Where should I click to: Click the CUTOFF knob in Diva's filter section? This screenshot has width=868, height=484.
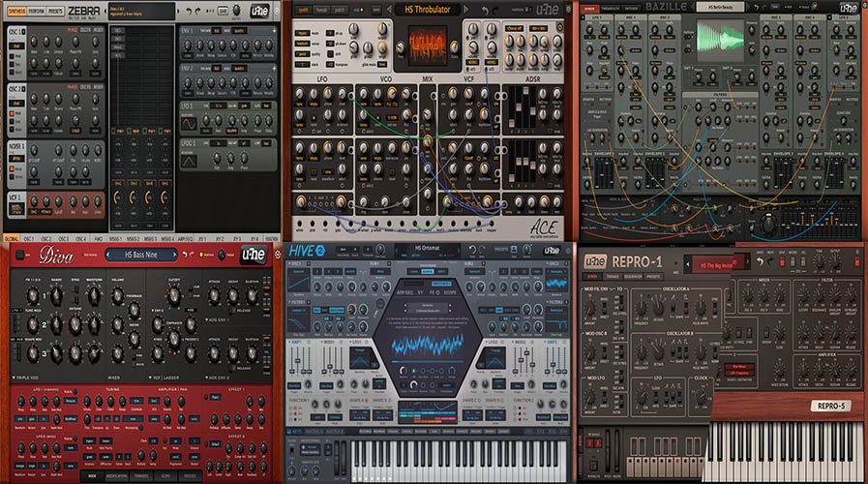(174, 295)
